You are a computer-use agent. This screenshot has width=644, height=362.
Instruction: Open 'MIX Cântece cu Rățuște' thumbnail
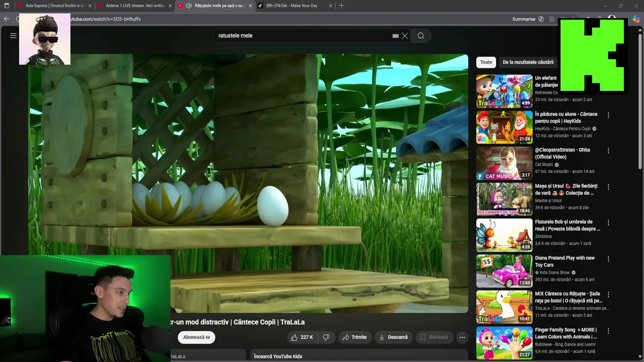coord(504,307)
